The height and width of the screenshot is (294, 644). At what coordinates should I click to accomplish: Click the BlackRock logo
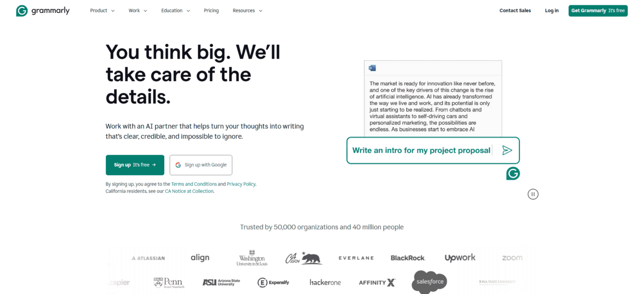click(x=408, y=258)
